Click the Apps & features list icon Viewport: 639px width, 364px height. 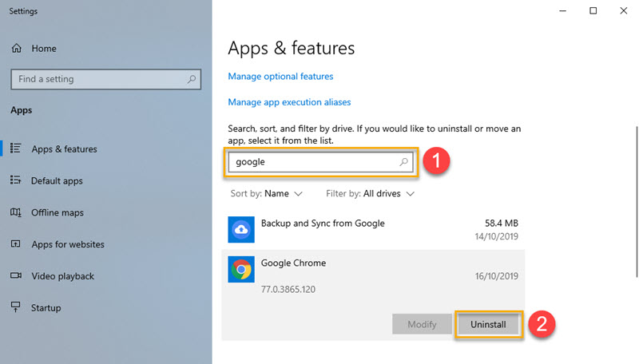coord(15,148)
